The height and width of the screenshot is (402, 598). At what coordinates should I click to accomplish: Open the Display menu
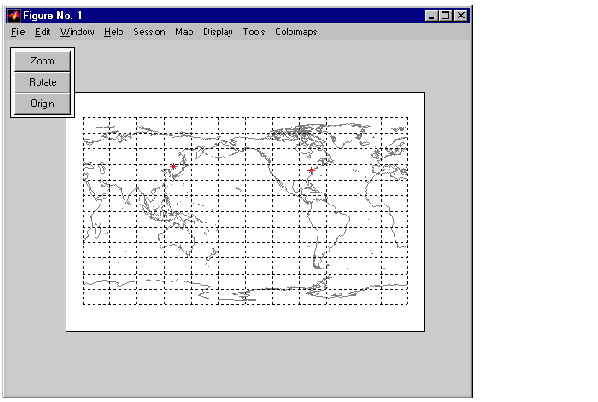click(x=218, y=32)
